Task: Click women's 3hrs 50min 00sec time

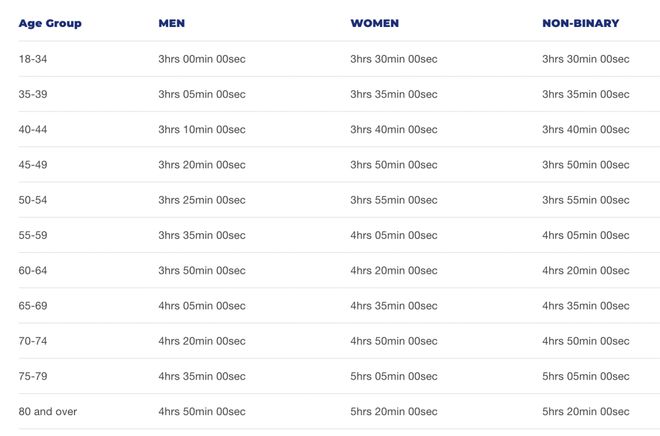Action: pos(394,165)
